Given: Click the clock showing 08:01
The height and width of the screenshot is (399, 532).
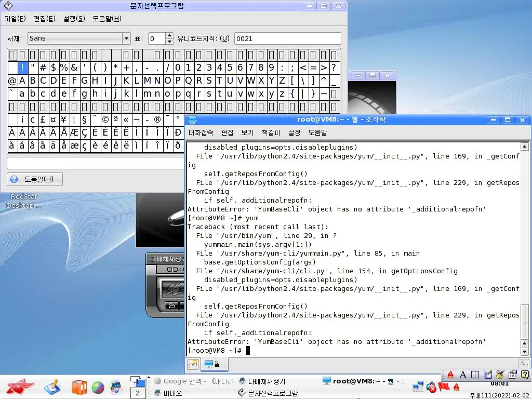Looking at the screenshot, I should 499,384.
